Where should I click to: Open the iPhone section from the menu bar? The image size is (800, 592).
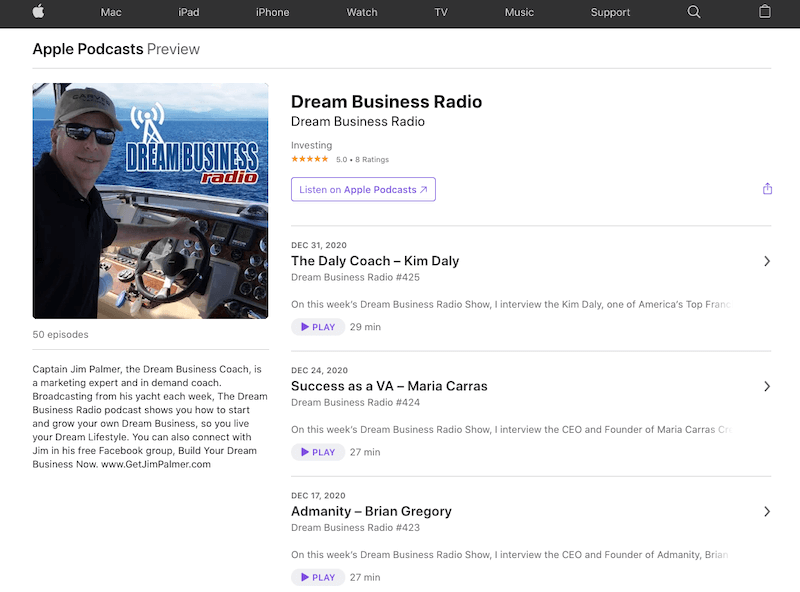tap(272, 13)
